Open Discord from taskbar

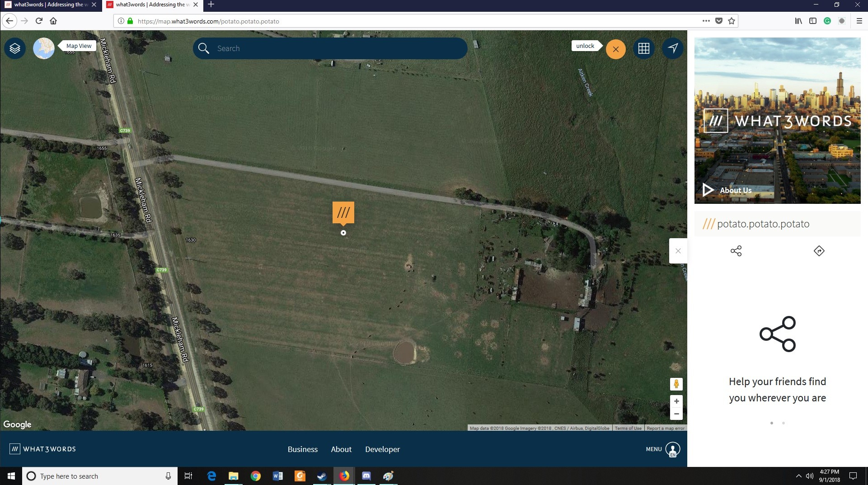(366, 476)
